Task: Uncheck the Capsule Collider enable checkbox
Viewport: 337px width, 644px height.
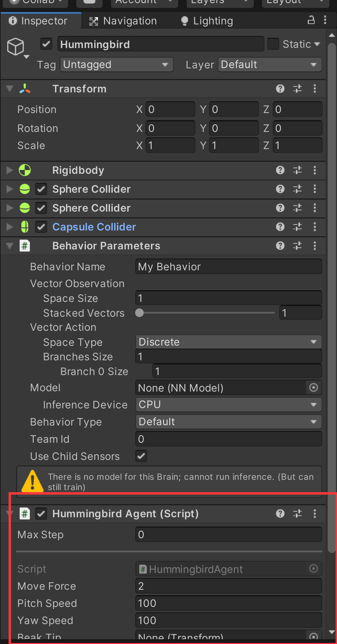Action: click(41, 227)
